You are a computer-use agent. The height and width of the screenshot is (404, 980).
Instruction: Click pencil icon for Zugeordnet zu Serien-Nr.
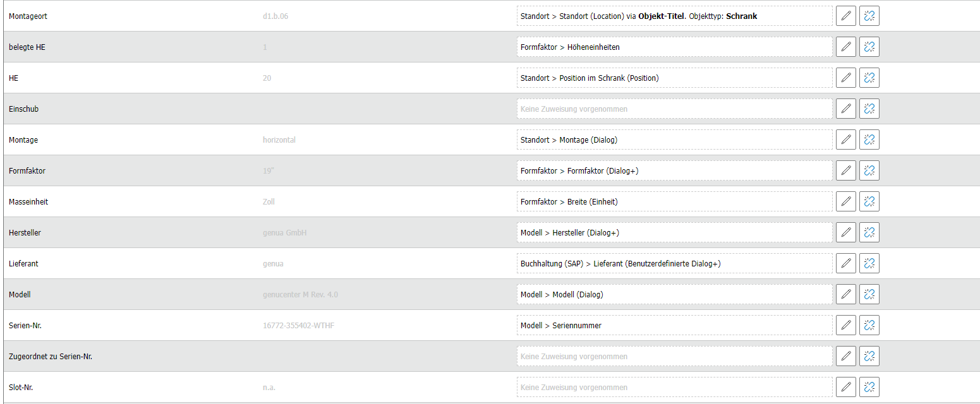pos(846,356)
